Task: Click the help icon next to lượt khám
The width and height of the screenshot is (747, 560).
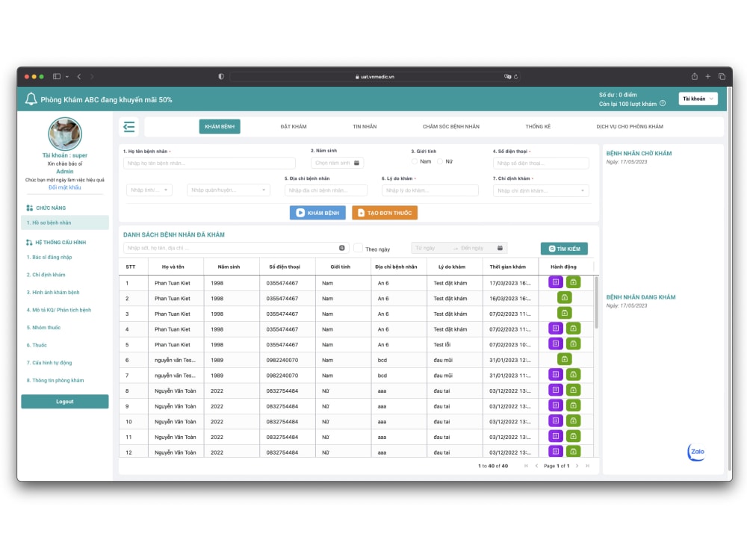Action: 662,103
